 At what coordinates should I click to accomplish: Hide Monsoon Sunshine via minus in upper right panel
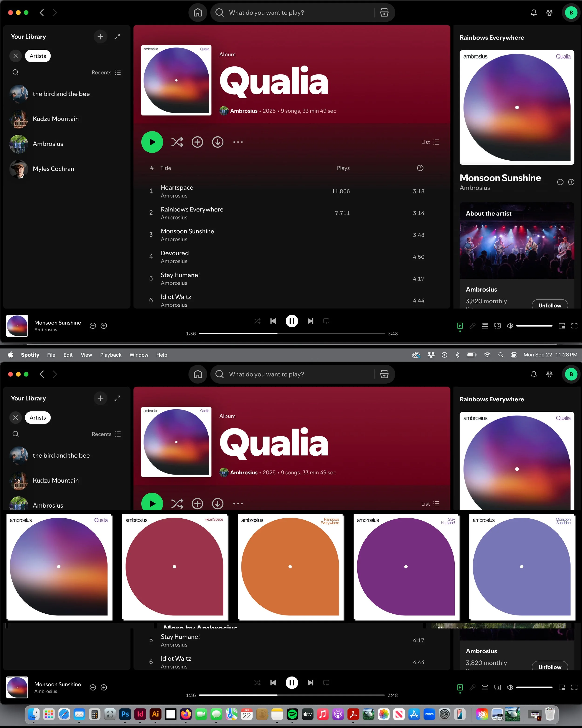pos(560,182)
